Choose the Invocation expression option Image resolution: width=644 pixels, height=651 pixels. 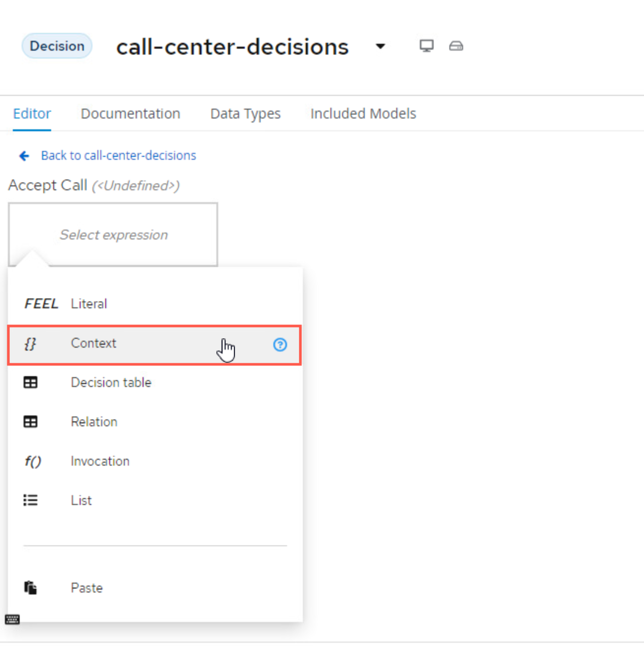point(155,461)
